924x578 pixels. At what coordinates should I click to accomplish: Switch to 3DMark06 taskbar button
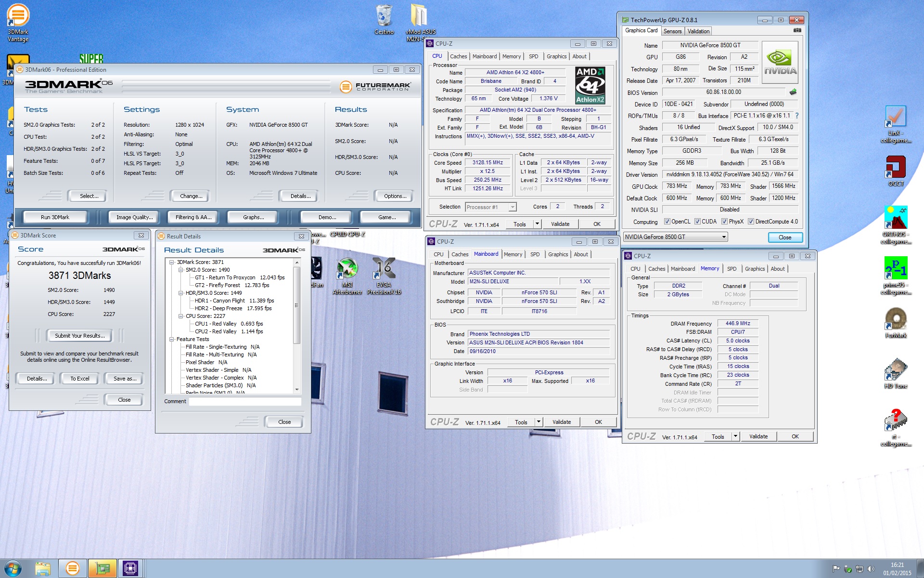(x=73, y=568)
